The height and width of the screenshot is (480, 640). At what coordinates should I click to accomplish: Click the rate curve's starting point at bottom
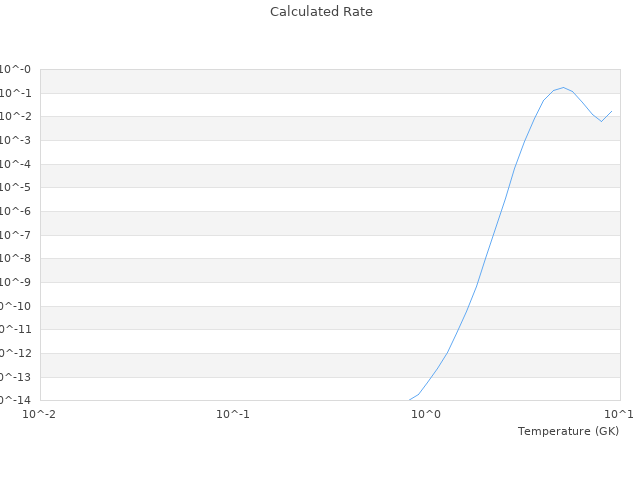(409, 400)
